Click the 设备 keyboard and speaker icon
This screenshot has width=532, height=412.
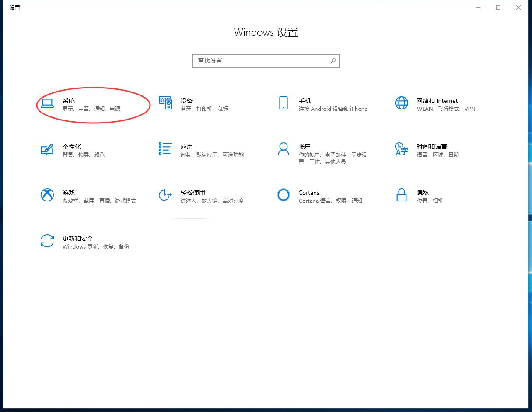(165, 103)
